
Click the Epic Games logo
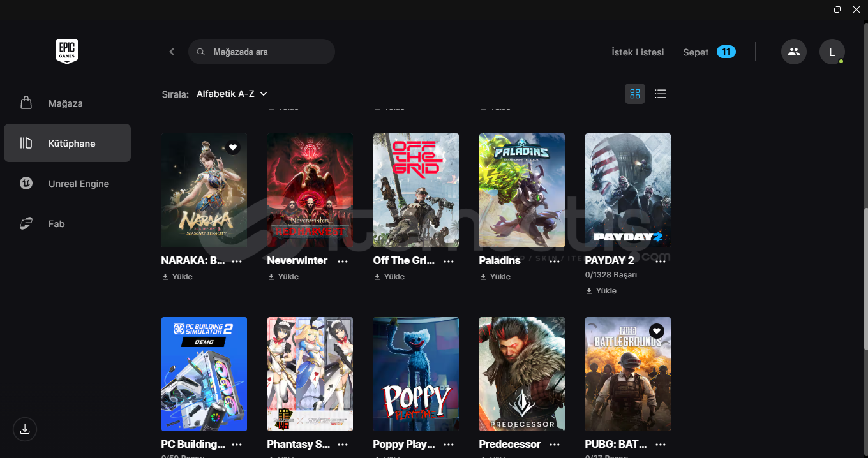(x=67, y=52)
